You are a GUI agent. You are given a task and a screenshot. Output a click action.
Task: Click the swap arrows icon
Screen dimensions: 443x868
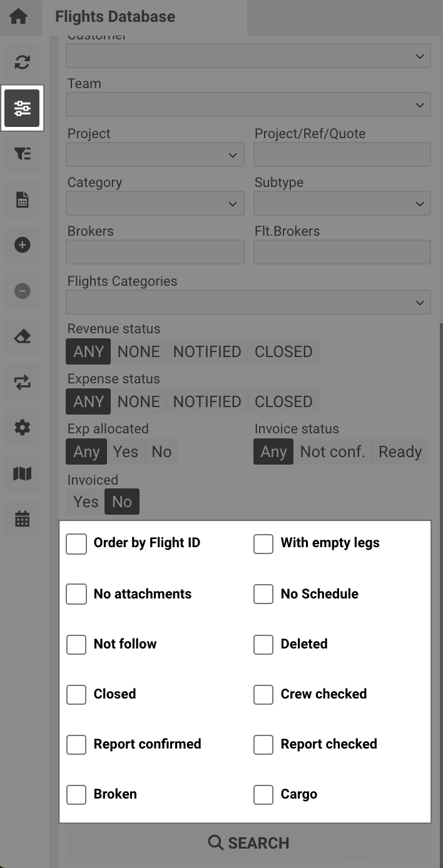(x=22, y=382)
